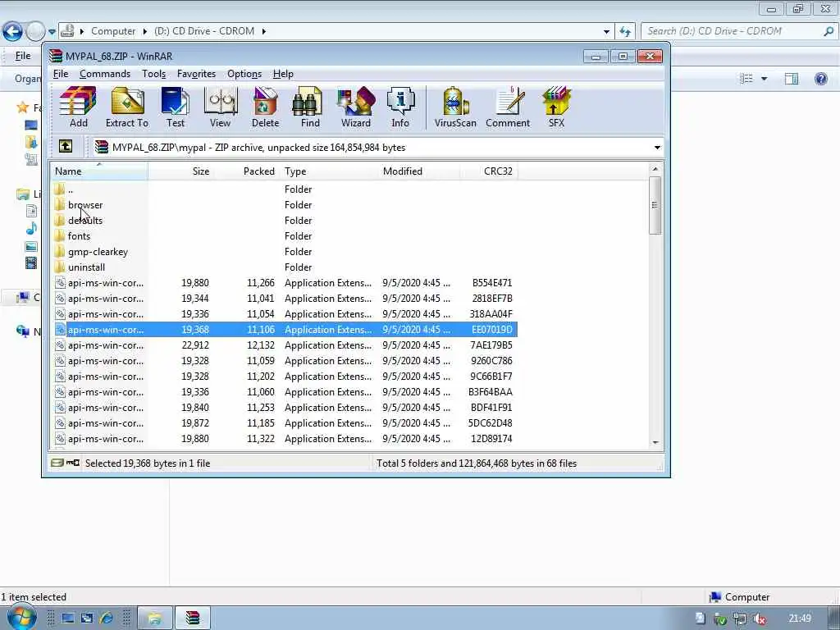The height and width of the screenshot is (630, 840).
Task: Sort the list by the Size column
Action: click(180, 171)
